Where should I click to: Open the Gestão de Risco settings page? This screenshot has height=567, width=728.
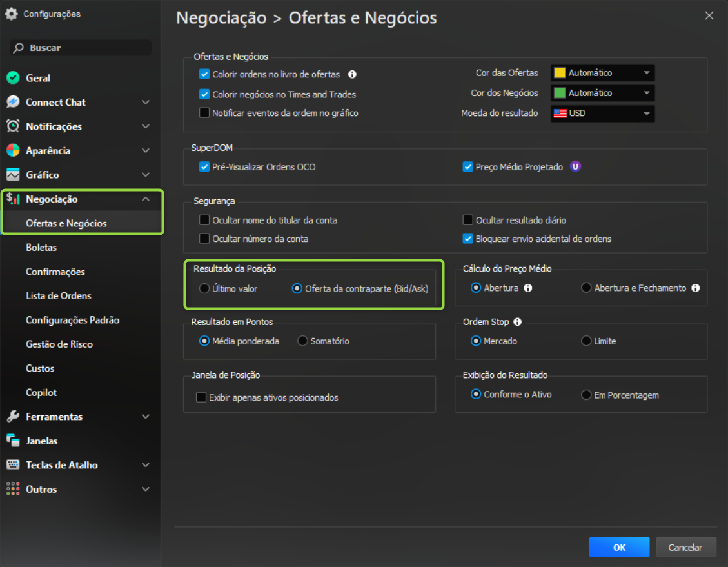(x=59, y=344)
